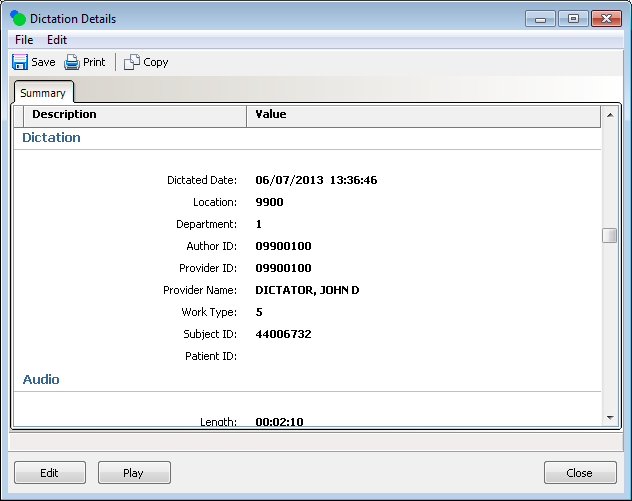This screenshot has width=632, height=501.
Task: Click the Print printer icon
Action: point(72,62)
